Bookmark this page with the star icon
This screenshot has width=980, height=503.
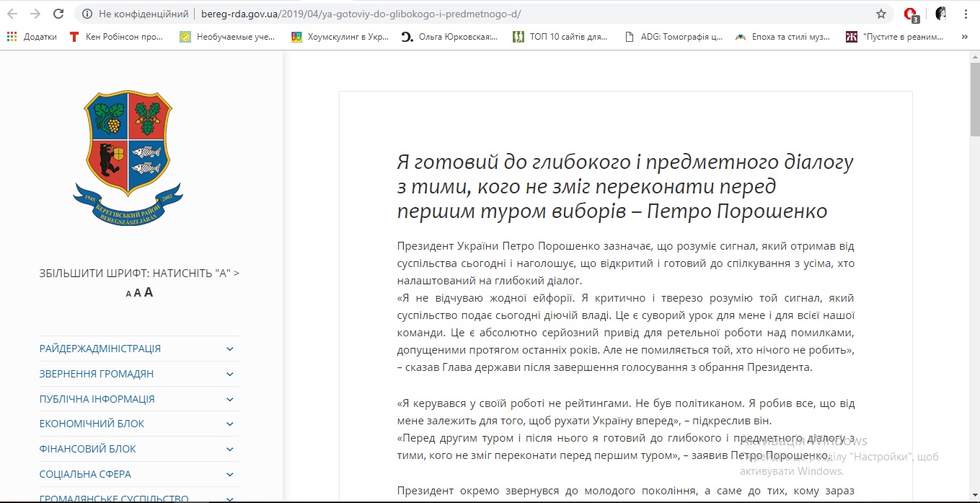coord(881,14)
